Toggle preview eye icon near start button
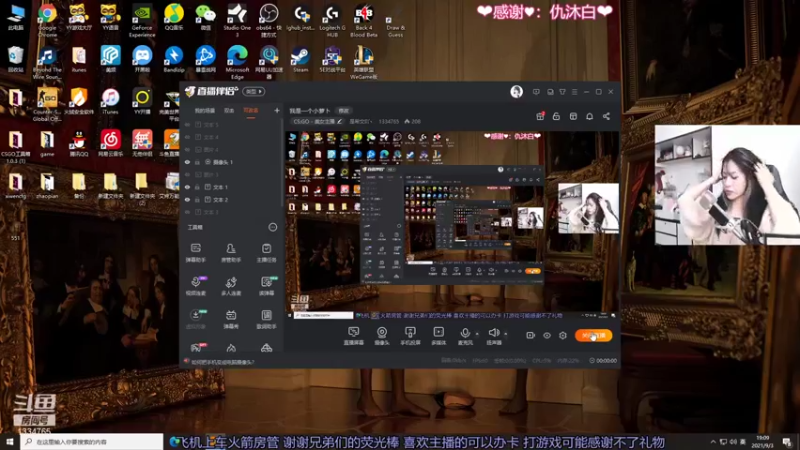800x450 pixels. 546,335
